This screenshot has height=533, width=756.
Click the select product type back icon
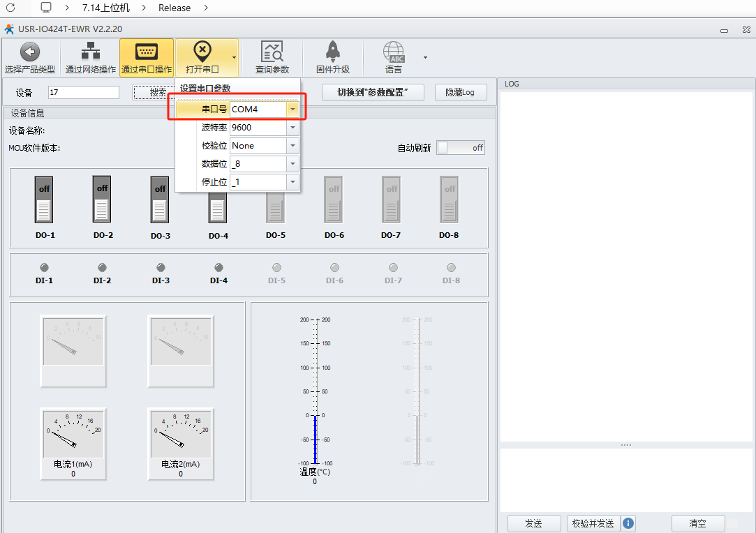(29, 52)
